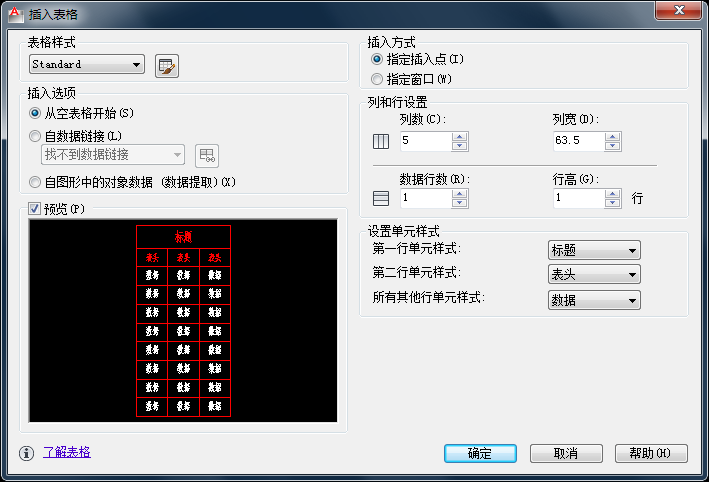The width and height of the screenshot is (709, 482).
Task: Decrease 列宽 with the down spinner arrow
Action: click(x=613, y=146)
